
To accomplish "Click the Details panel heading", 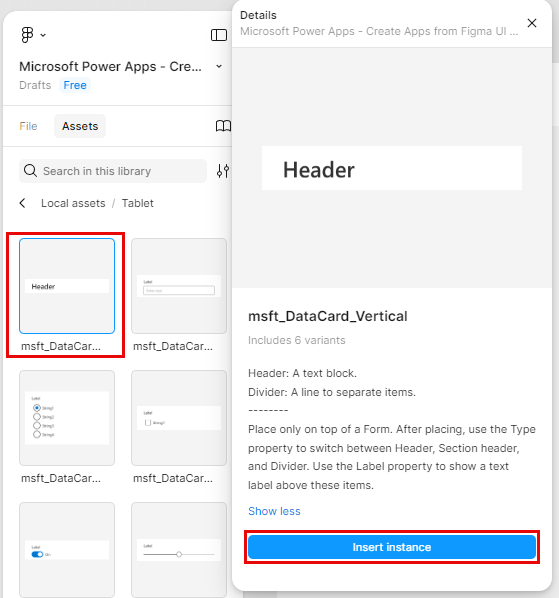I will pyautogui.click(x=258, y=15).
